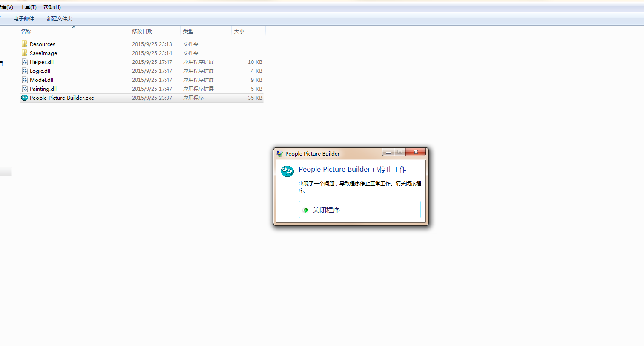
Task: Click the 应用程序扩展 type of Painting.dll
Action: click(x=198, y=89)
